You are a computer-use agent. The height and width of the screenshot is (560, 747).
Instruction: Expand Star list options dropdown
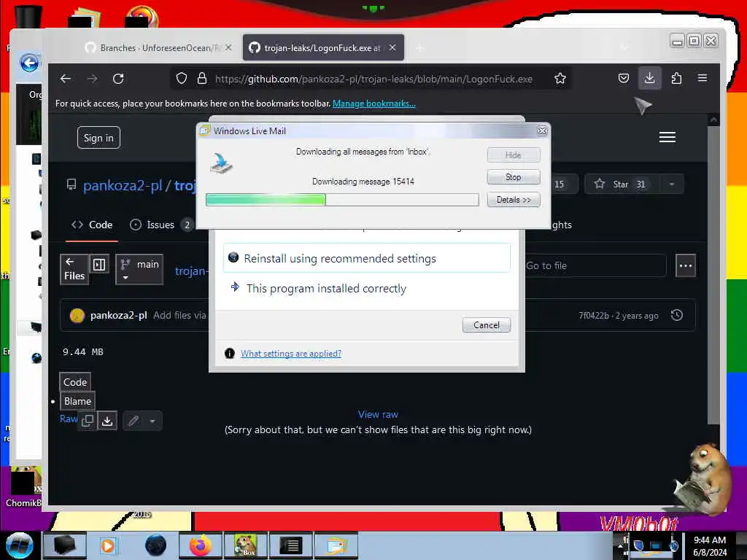pos(671,184)
